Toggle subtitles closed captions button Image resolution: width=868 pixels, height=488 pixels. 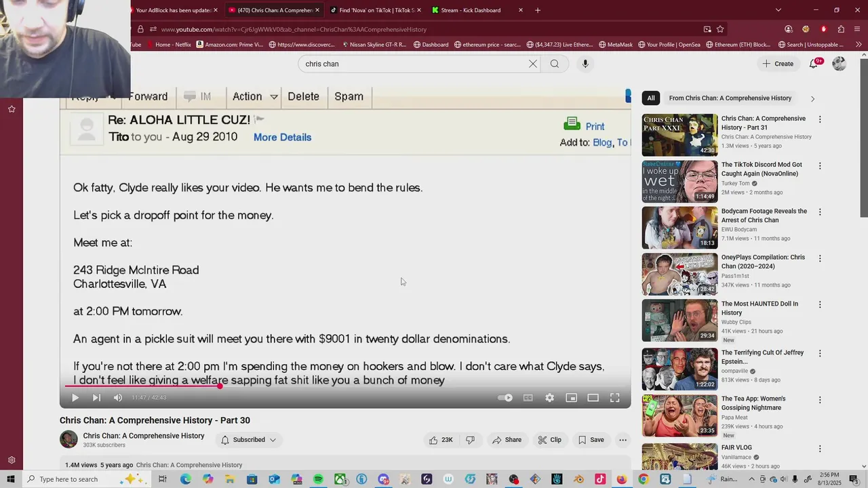click(528, 398)
